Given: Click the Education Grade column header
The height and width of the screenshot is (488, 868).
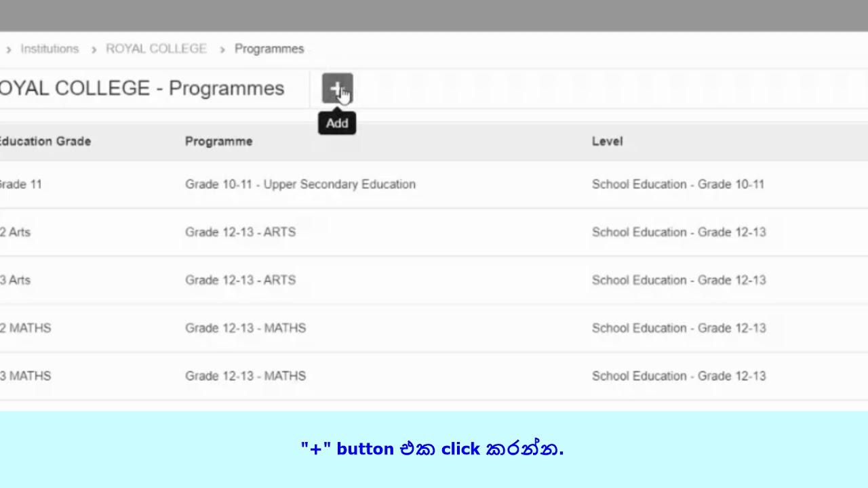Looking at the screenshot, I should click(45, 141).
